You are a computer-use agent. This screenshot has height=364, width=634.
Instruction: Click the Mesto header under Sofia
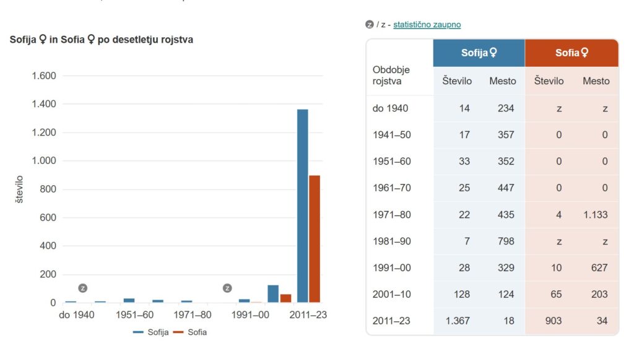(596, 81)
